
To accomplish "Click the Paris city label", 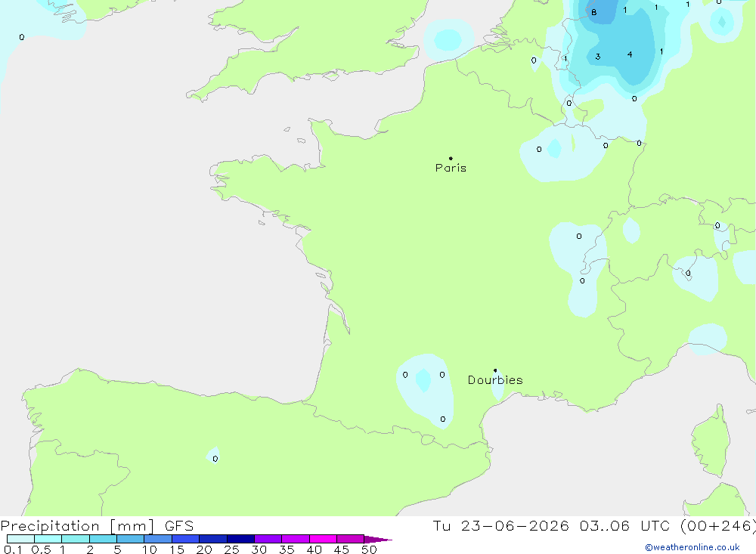I will click(x=451, y=168).
